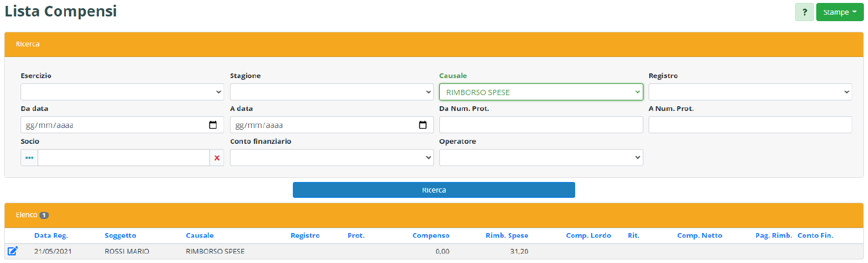Click the help question mark button
Viewport: 868px width, 263px height.
804,12
